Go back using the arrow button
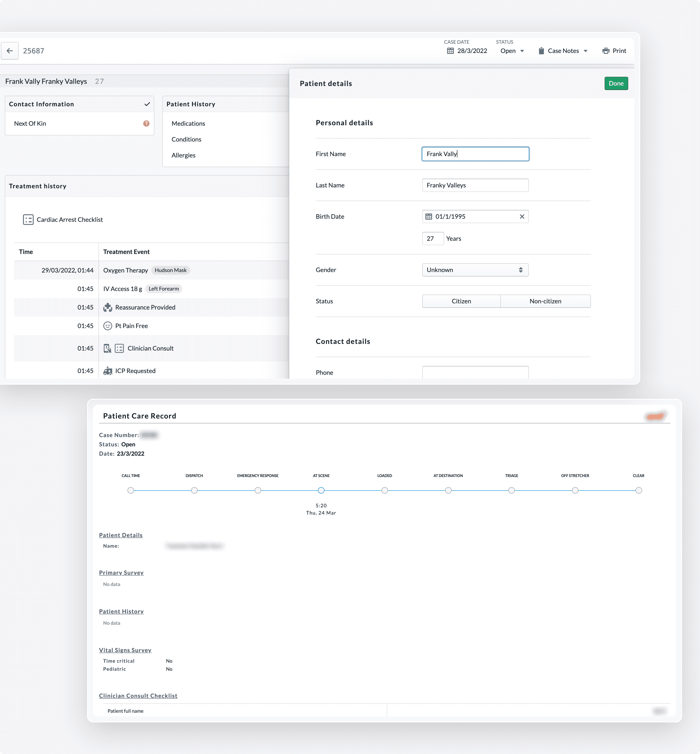The image size is (700, 754). tap(10, 51)
